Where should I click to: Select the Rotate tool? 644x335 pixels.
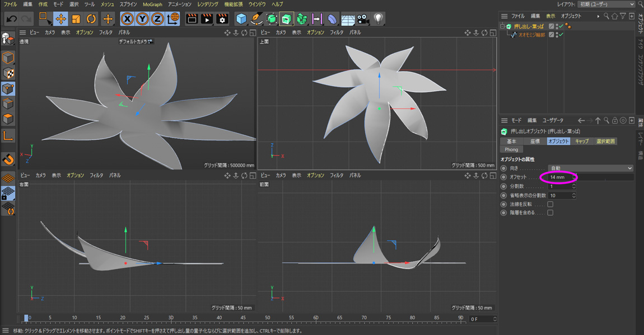(x=91, y=19)
